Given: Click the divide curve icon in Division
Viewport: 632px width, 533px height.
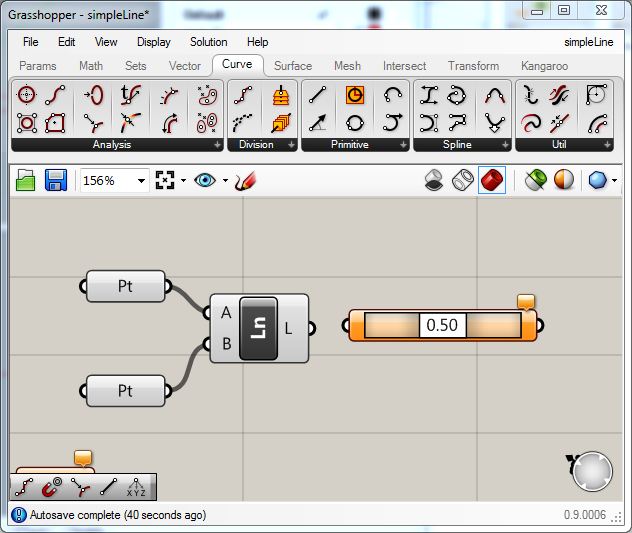Looking at the screenshot, I should (243, 95).
